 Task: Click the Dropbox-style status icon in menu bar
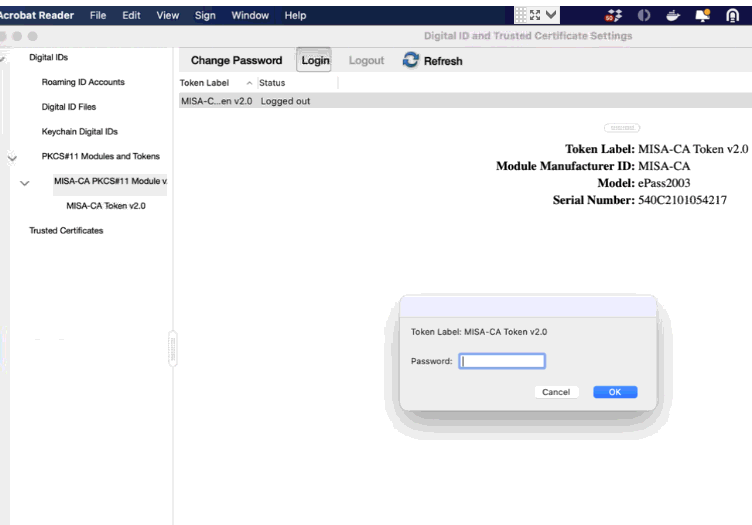pos(613,15)
